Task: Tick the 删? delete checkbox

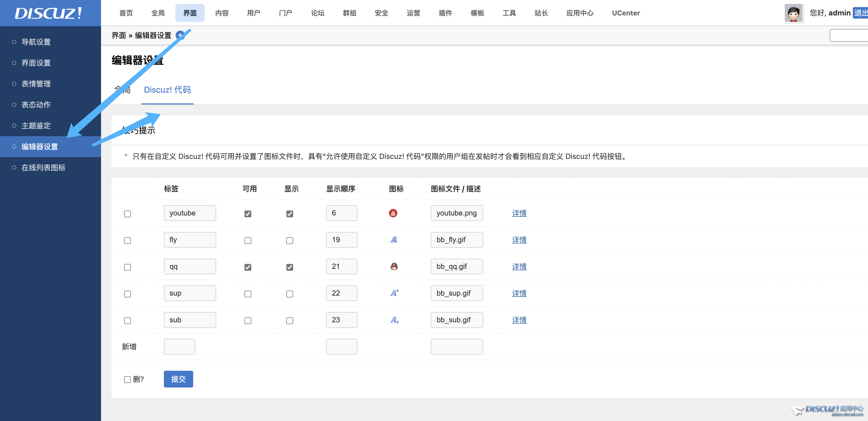Action: (x=127, y=380)
